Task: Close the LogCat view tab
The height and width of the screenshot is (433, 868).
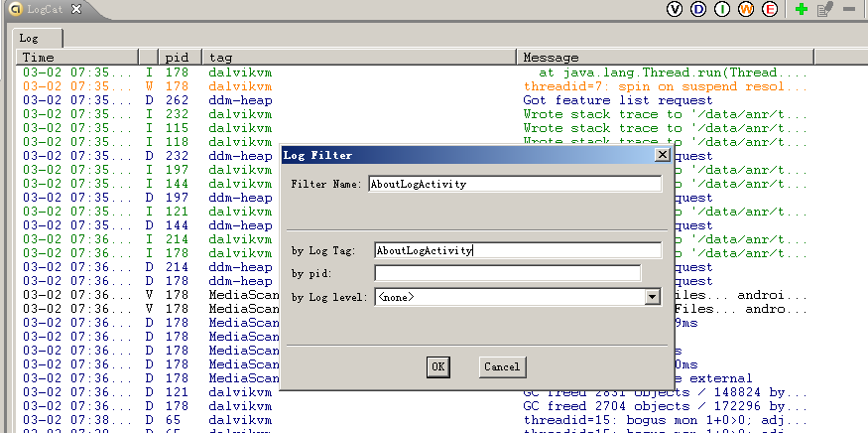Action: pos(76,9)
